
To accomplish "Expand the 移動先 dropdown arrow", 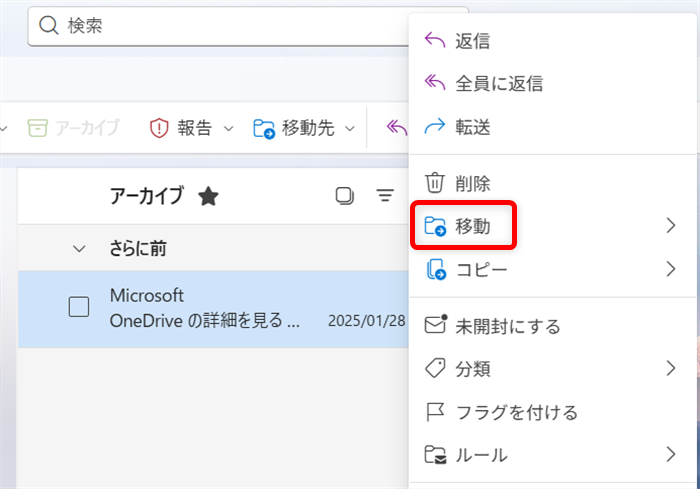I will click(350, 128).
